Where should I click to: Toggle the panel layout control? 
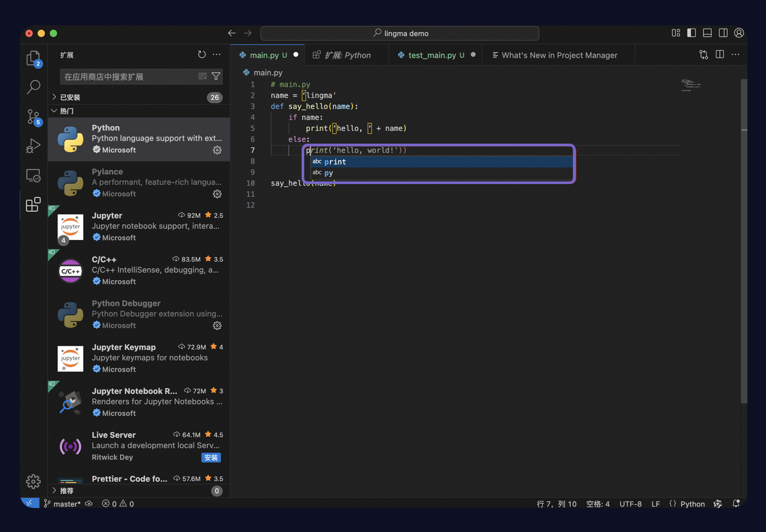pos(707,32)
